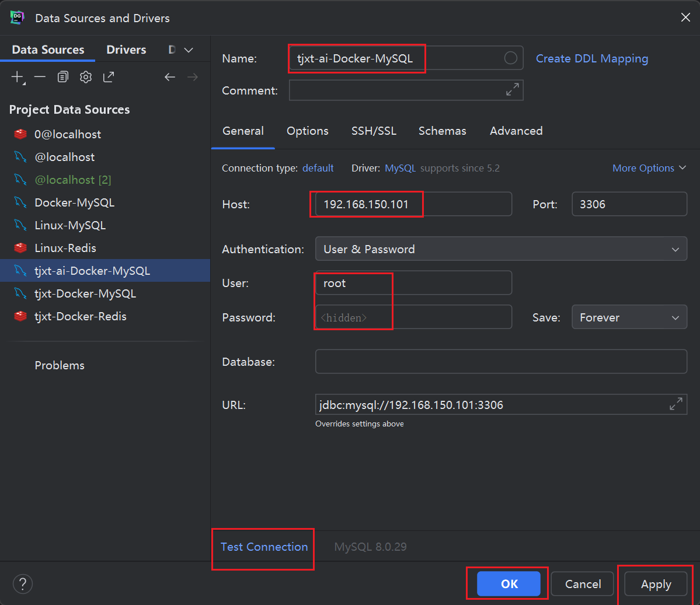Screen dimensions: 700x605
Task: Switch to the Data Sources tab
Action: 48,50
